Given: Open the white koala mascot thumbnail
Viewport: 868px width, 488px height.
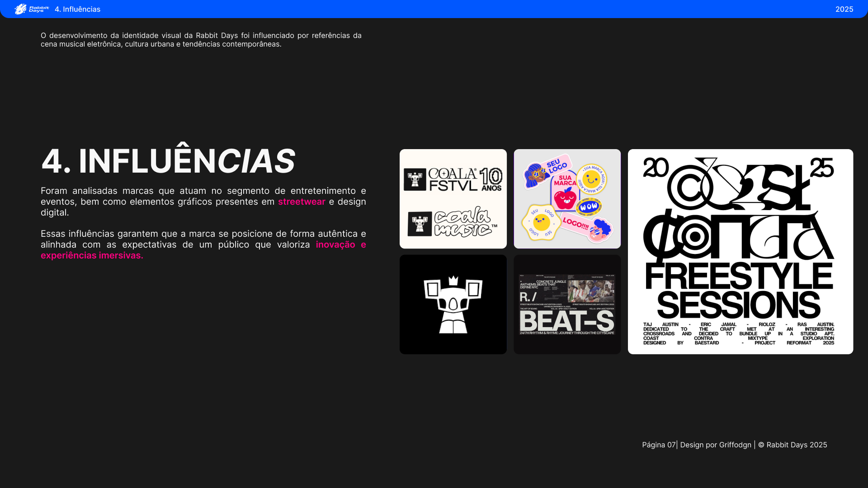Looking at the screenshot, I should tap(453, 305).
